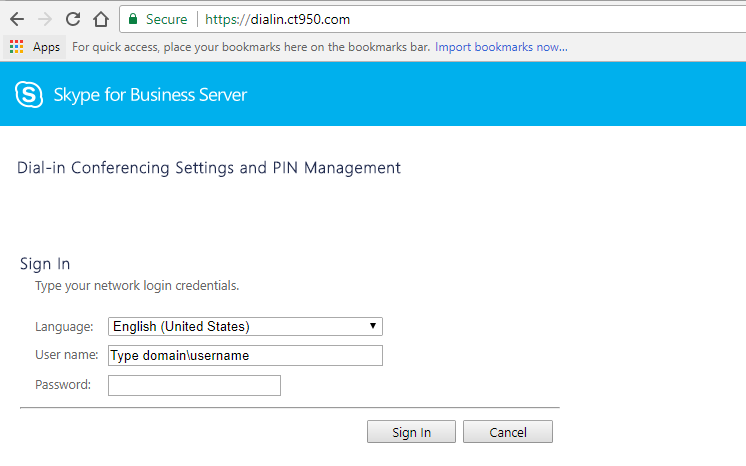
Task: Click the browser forward arrow
Action: [45, 20]
